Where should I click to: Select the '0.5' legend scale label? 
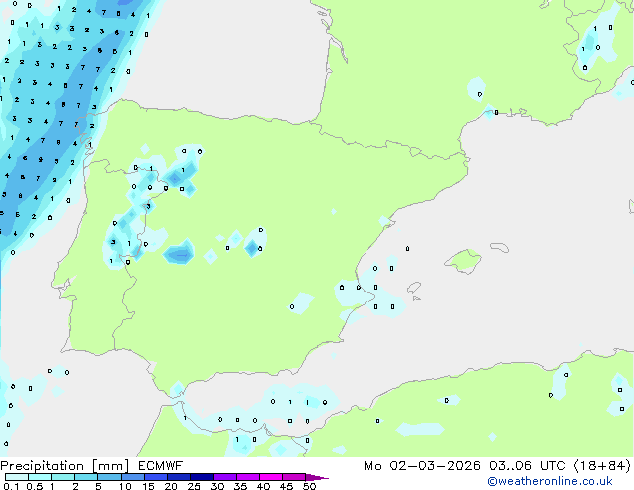35,486
